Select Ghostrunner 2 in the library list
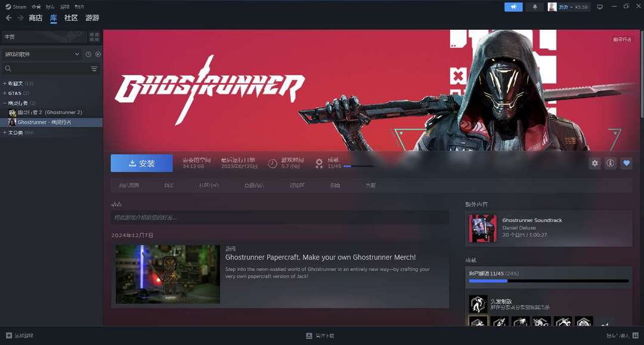Viewport: 644px width, 345px height. [51, 112]
